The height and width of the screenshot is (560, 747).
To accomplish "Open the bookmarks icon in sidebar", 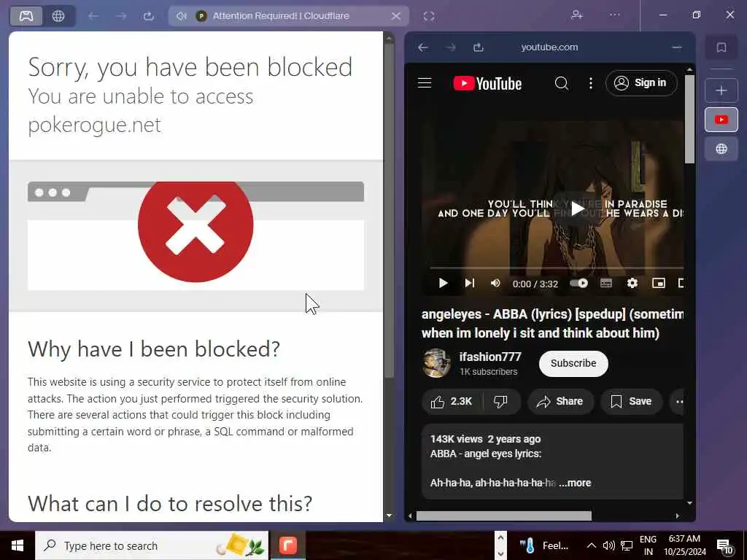I will (721, 47).
